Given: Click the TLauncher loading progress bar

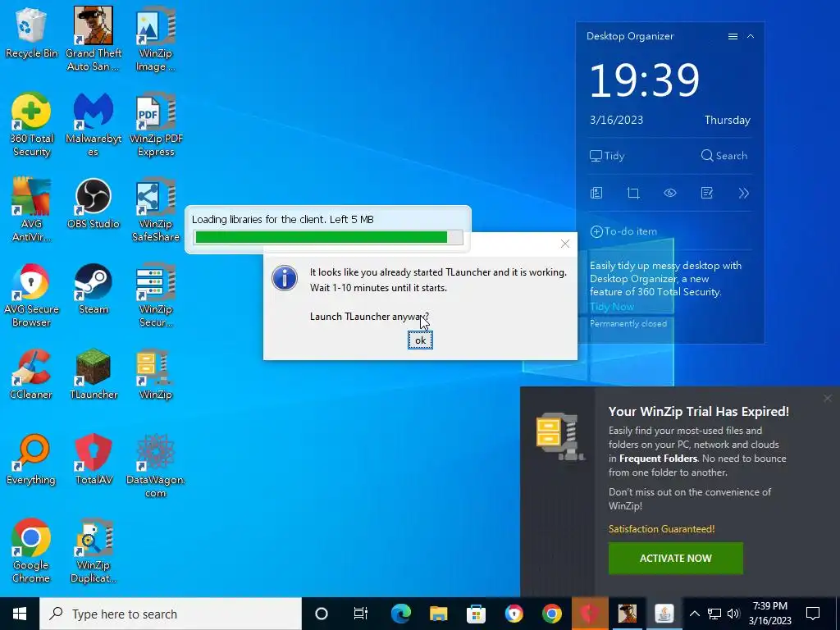Looking at the screenshot, I should click(x=328, y=237).
